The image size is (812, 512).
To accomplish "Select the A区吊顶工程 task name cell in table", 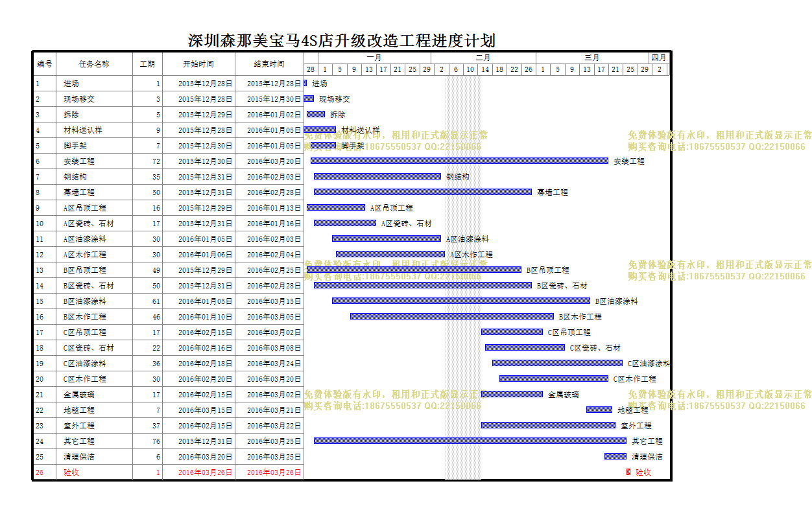I will click(95, 208).
